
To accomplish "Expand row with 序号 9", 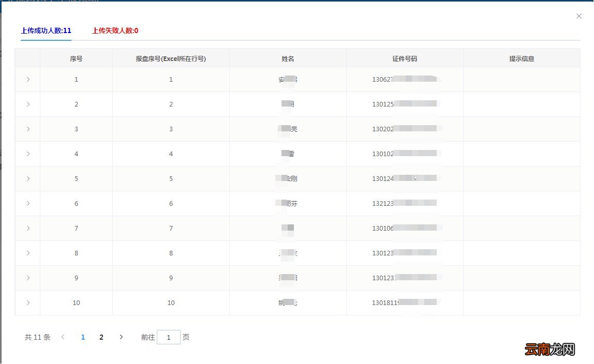I will pos(28,278).
